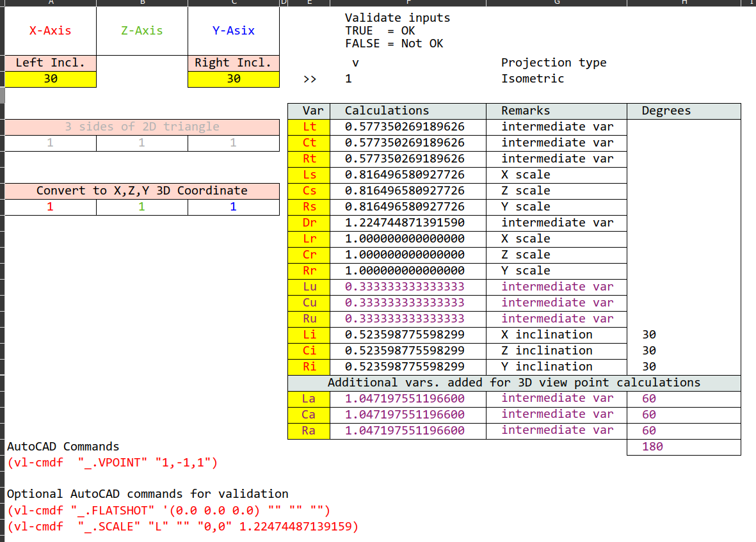Select the Cr variable cell

coord(309,255)
